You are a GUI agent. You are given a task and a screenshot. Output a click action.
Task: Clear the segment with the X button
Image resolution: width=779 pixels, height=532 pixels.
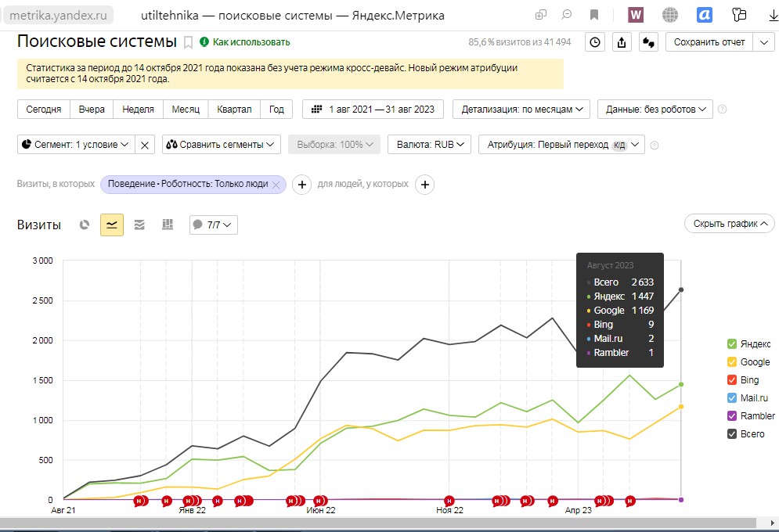(x=145, y=145)
